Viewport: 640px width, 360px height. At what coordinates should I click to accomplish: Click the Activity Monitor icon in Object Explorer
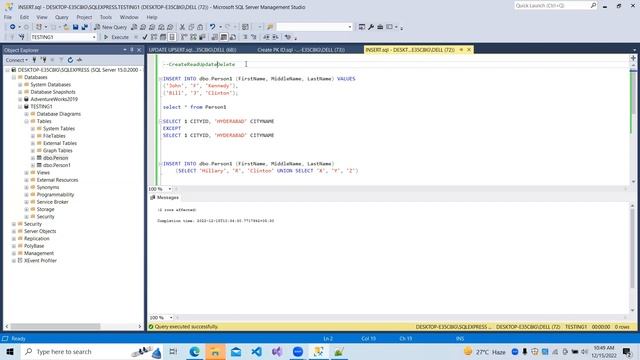[79, 60]
